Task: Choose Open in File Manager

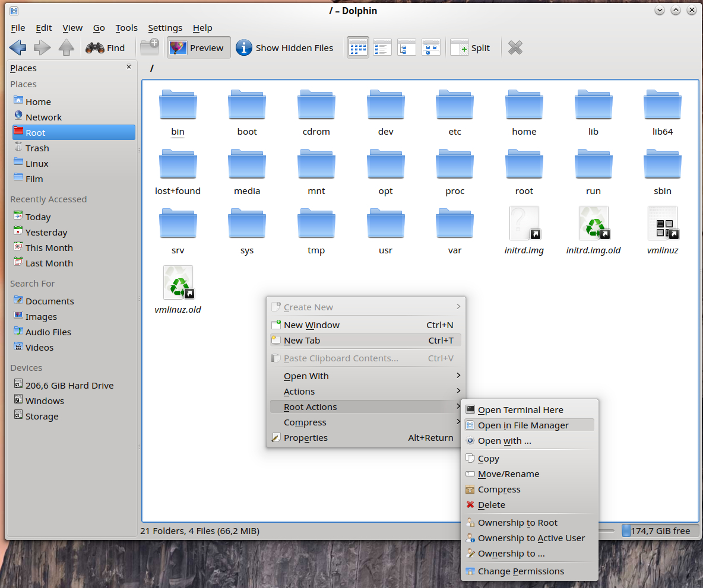Action: point(530,425)
